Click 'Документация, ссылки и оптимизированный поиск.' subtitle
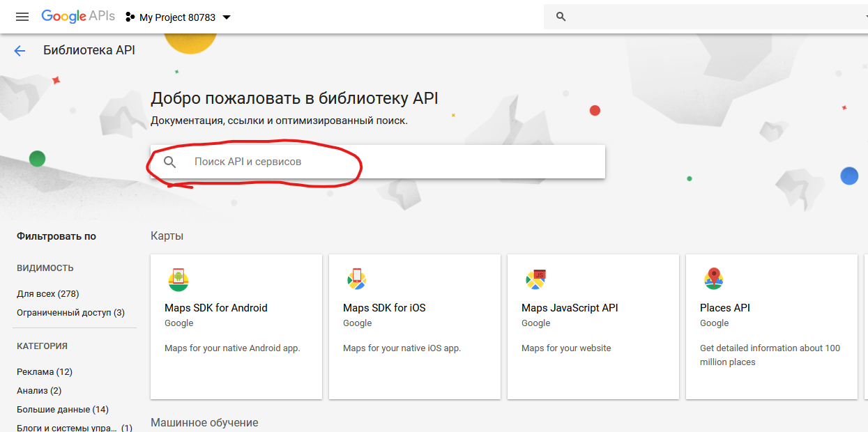Screen dimensions: 868x432 point(279,121)
